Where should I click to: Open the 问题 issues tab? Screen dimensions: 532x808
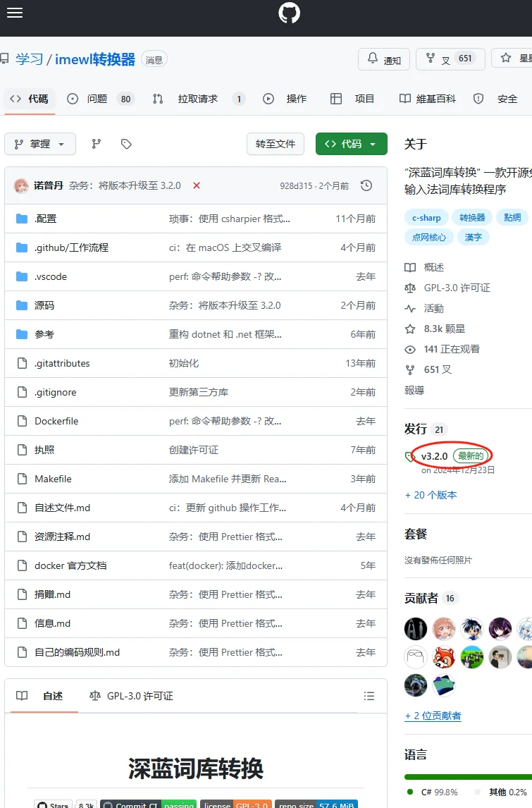point(101,99)
